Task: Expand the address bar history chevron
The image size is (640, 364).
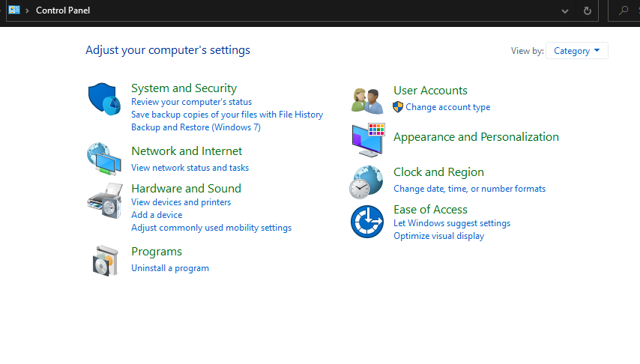Action: 565,11
